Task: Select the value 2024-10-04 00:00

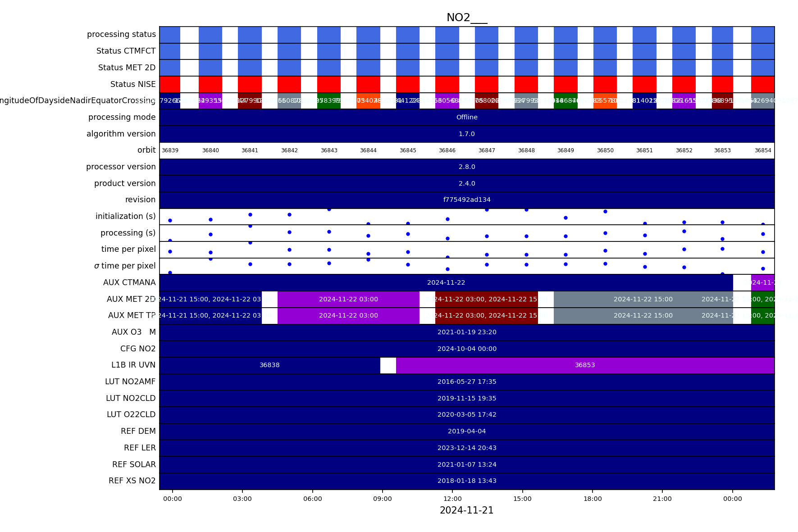Action: coord(467,349)
